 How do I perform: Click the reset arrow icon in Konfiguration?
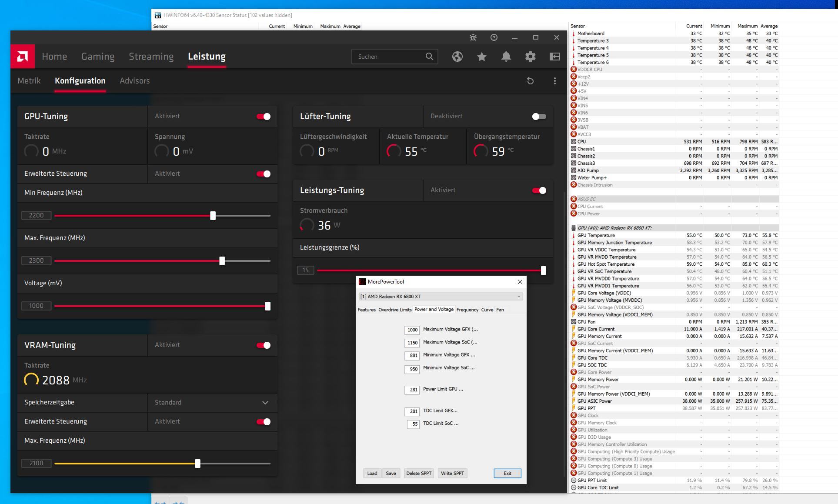point(530,81)
